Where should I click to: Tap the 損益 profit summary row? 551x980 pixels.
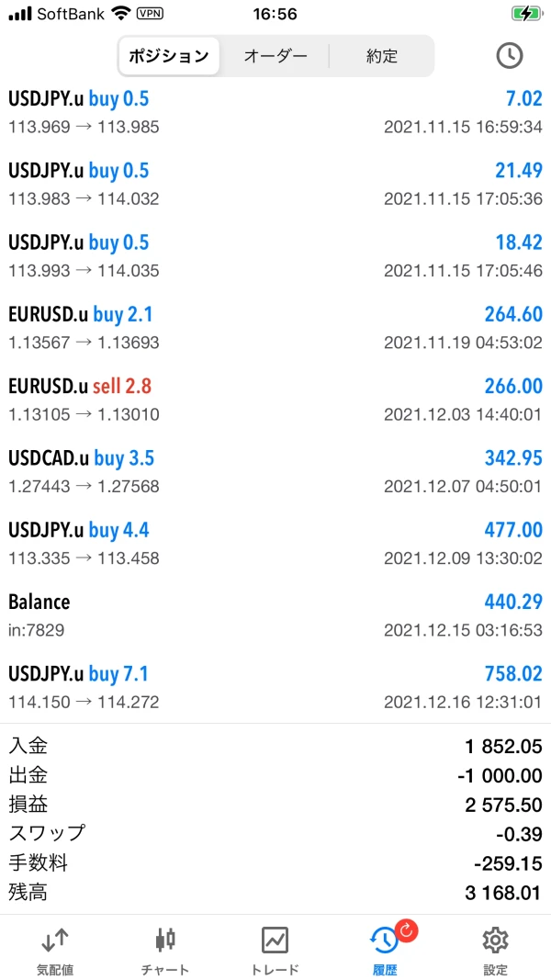275,805
